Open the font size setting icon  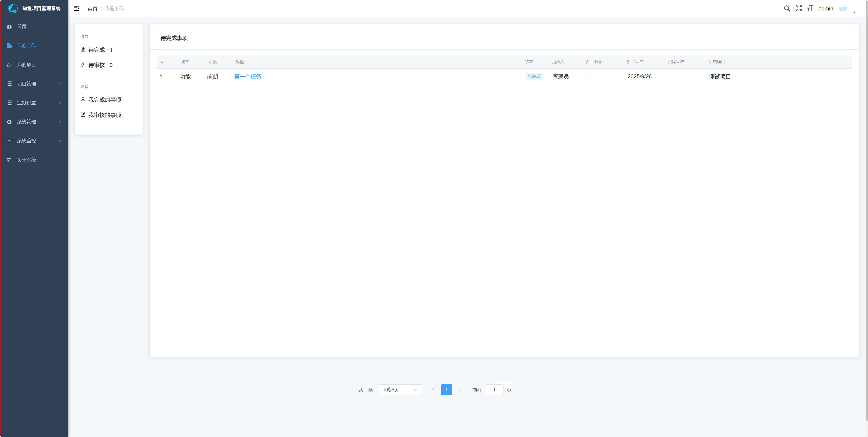pos(810,8)
